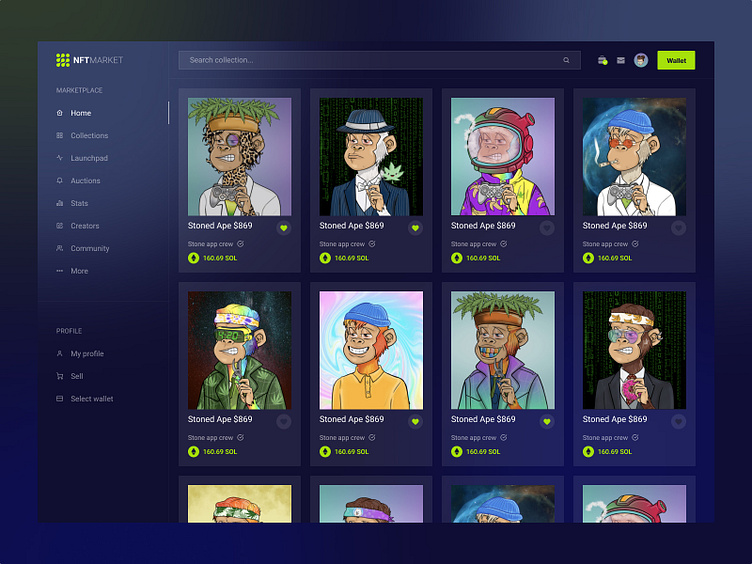752x564 pixels.
Task: Click Stone app crew under the suited donut ape
Action: point(605,438)
